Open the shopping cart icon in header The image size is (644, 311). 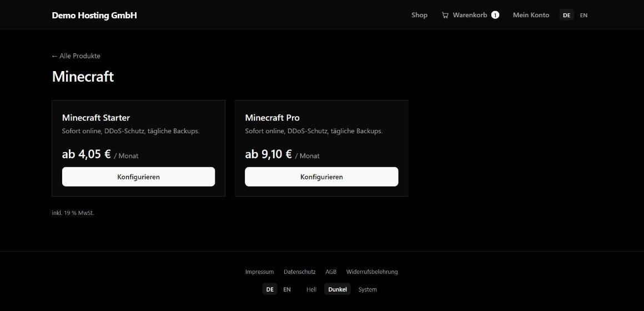click(x=445, y=15)
